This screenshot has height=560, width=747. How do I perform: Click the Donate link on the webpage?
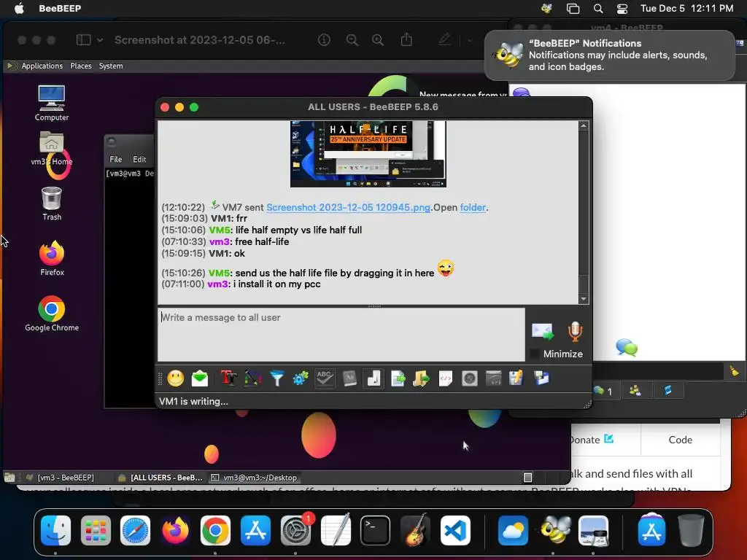(591, 440)
